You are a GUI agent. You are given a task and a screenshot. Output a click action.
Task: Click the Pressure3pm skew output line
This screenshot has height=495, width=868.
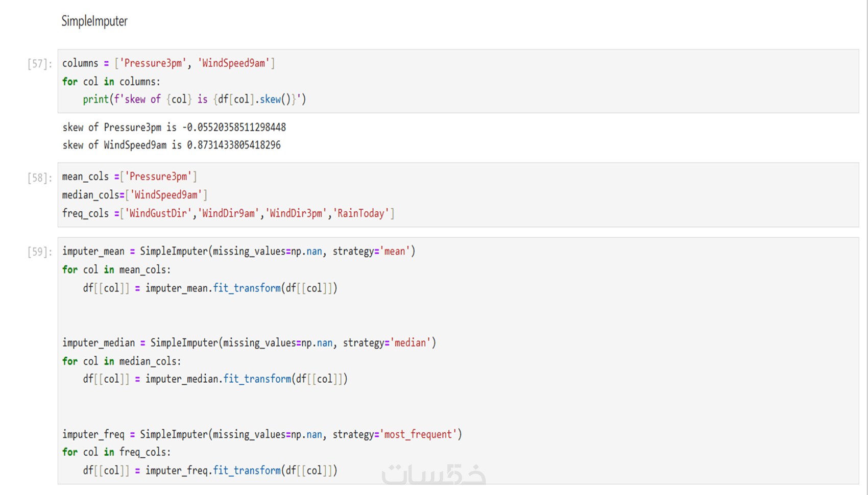(x=174, y=127)
